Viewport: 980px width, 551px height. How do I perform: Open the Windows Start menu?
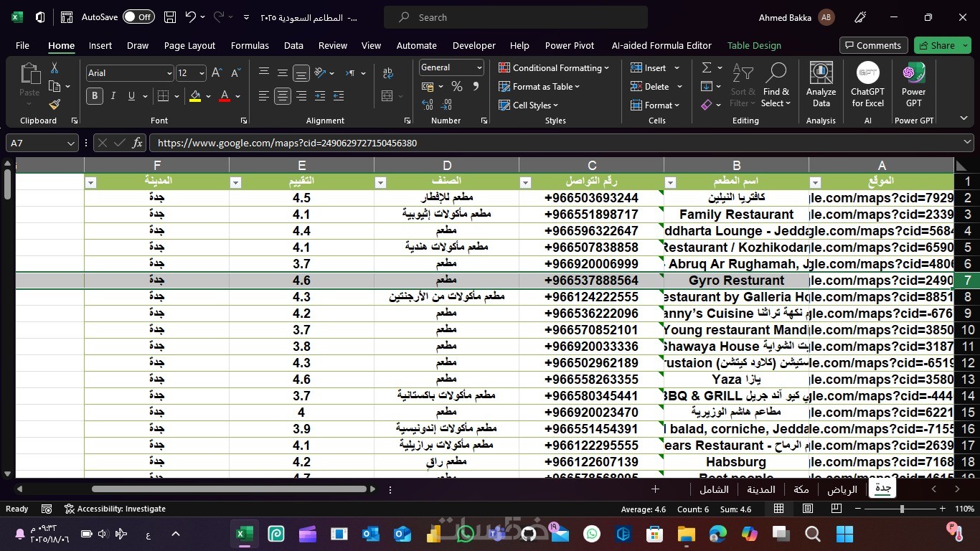[844, 534]
